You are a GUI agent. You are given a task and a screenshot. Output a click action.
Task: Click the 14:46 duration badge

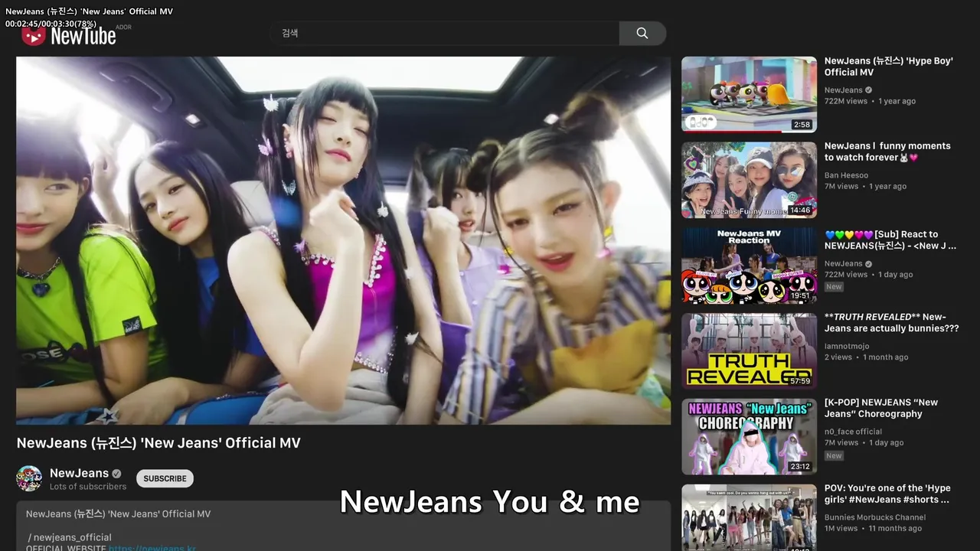800,210
